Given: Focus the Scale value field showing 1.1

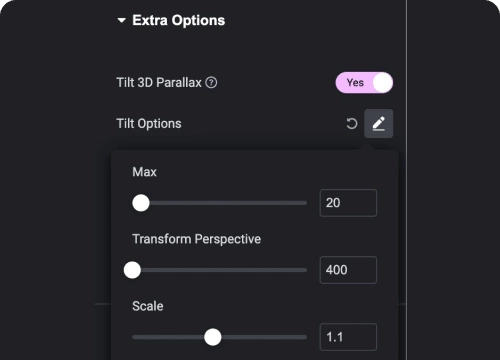Looking at the screenshot, I should (x=348, y=337).
